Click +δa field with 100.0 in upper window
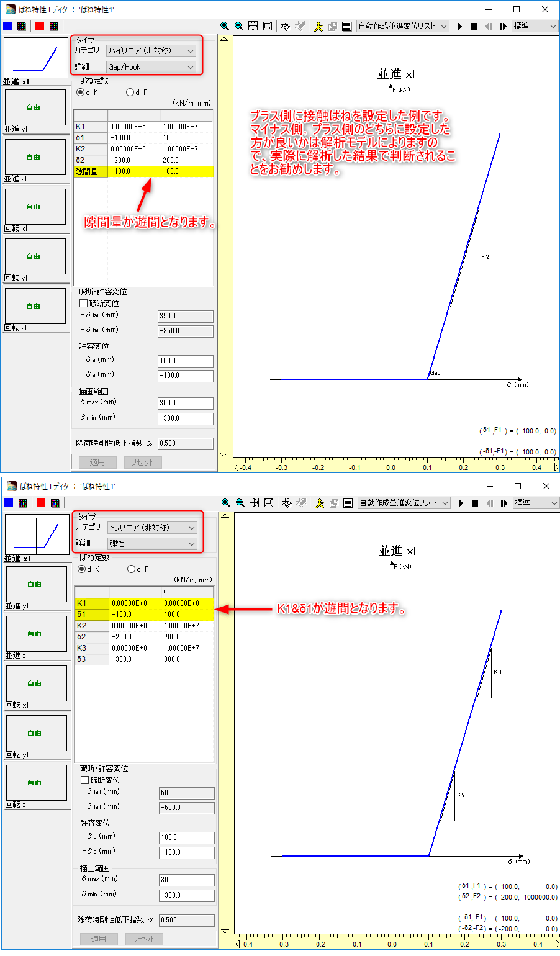Screen dimensions: 560x956 (x=186, y=361)
